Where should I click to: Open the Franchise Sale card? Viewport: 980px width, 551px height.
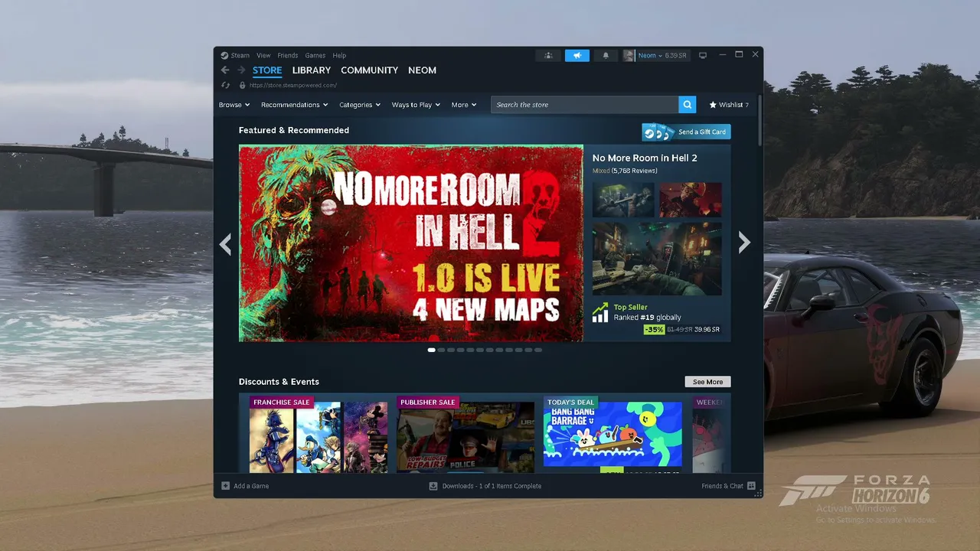coord(318,435)
